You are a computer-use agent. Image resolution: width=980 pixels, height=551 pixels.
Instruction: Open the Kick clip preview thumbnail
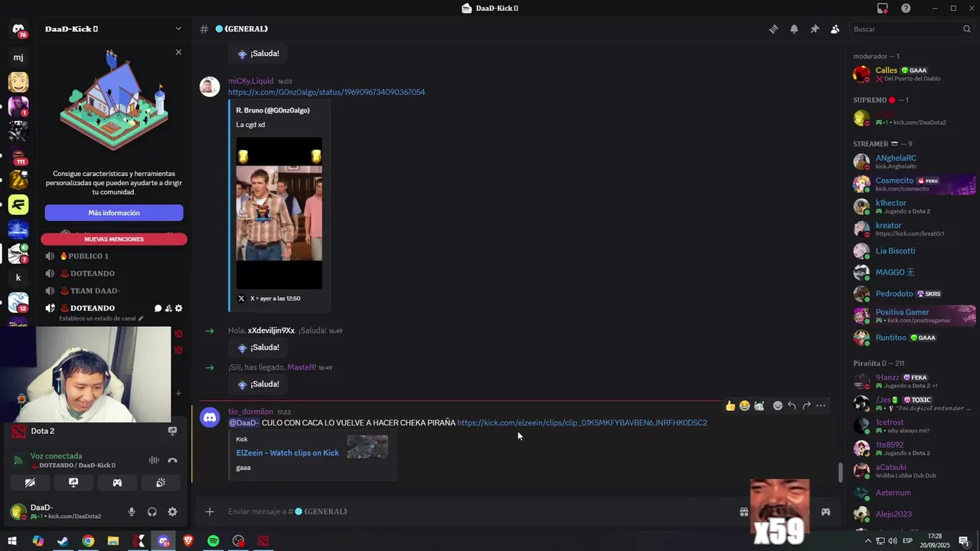[367, 446]
